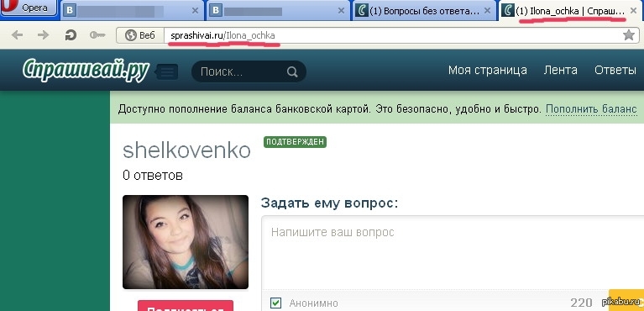Click the red Подписаться button
Screen dimensions: 644x311
pos(186,306)
